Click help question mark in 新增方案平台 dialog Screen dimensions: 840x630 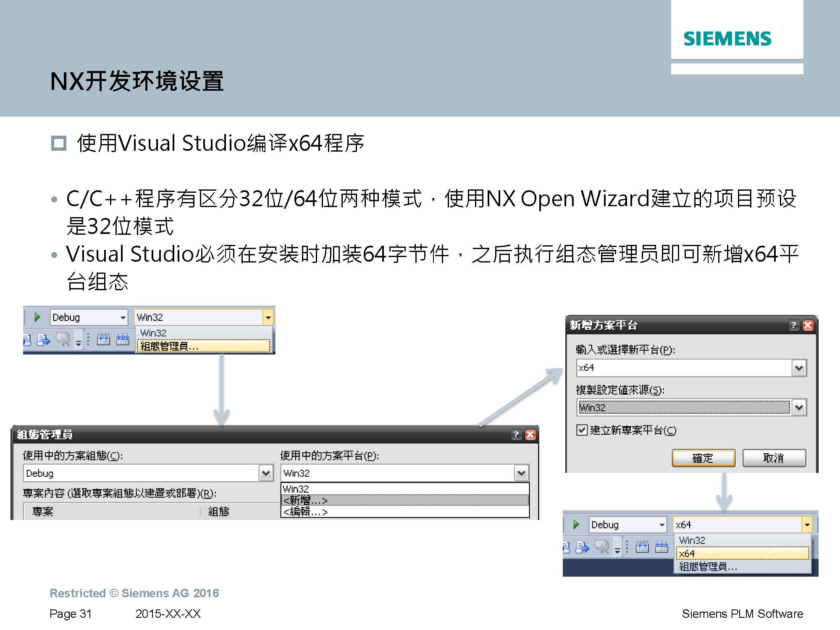pyautogui.click(x=793, y=325)
